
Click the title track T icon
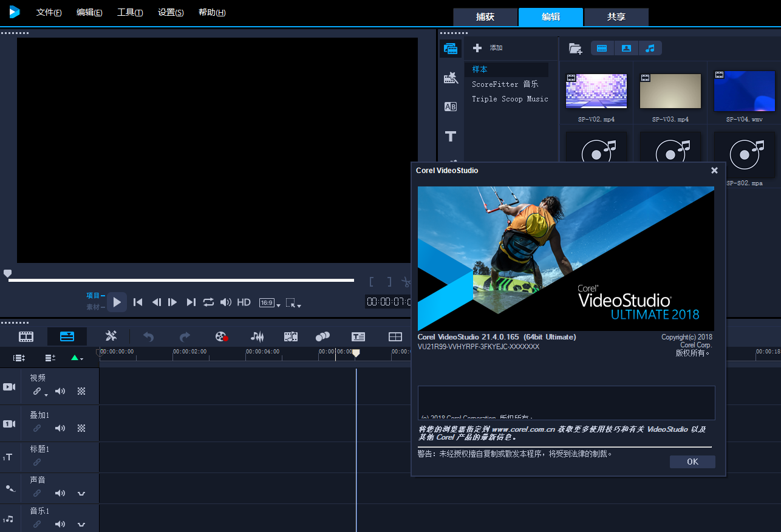(x=8, y=457)
